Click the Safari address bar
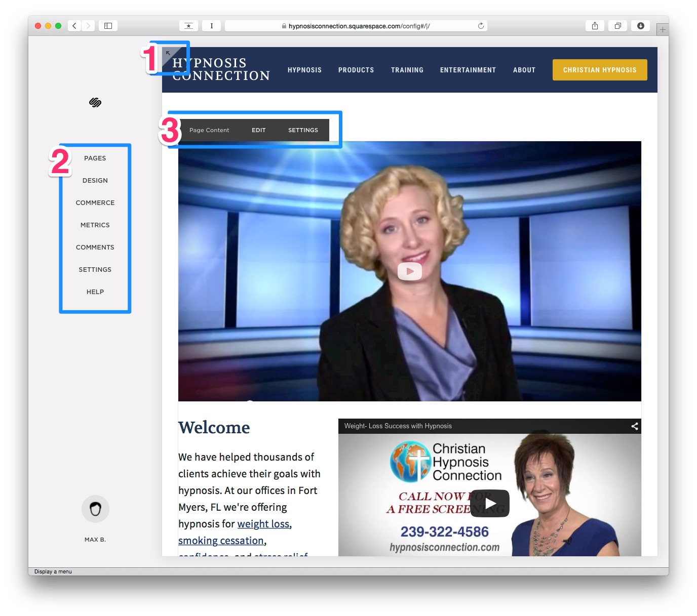Screen dimensions: 697x616 point(356,26)
